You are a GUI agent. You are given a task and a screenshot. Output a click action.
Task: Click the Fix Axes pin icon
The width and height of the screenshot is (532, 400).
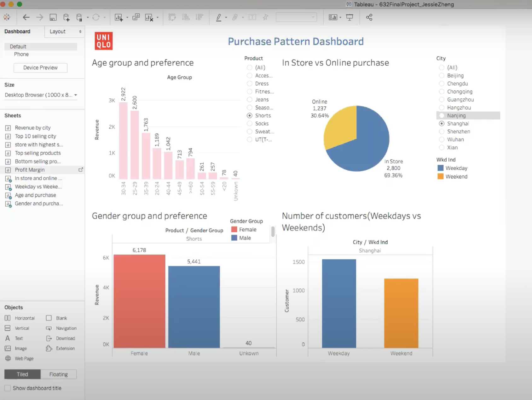(265, 17)
